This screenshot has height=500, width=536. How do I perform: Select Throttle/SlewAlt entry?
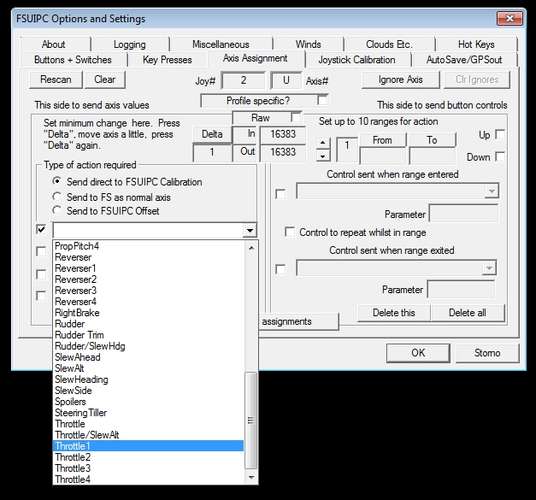pyautogui.click(x=149, y=435)
